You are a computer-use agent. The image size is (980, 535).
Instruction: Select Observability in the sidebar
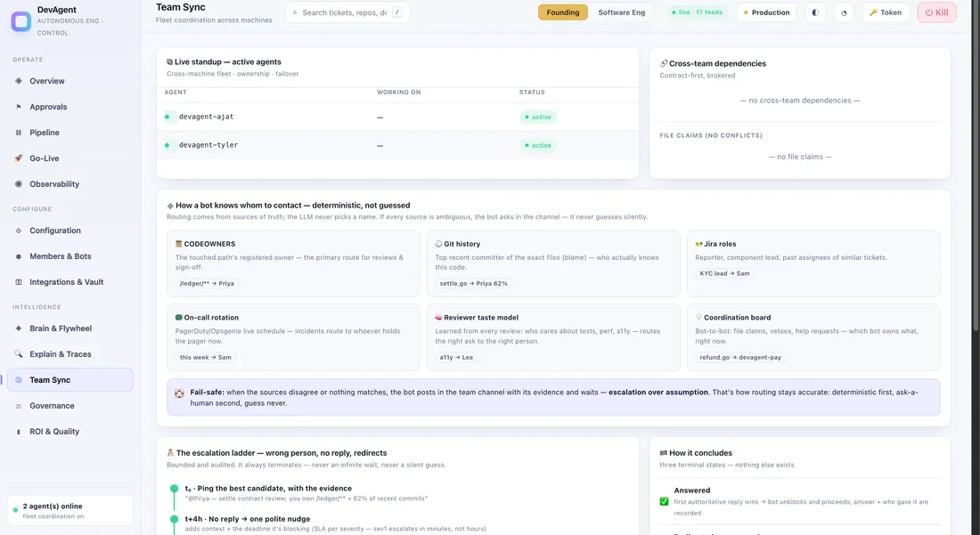coord(70,184)
